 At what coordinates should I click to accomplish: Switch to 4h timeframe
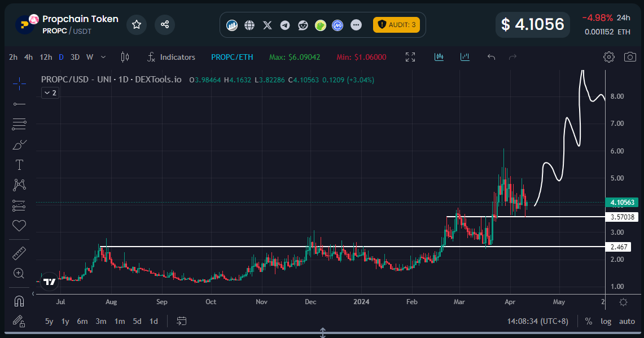tap(28, 57)
